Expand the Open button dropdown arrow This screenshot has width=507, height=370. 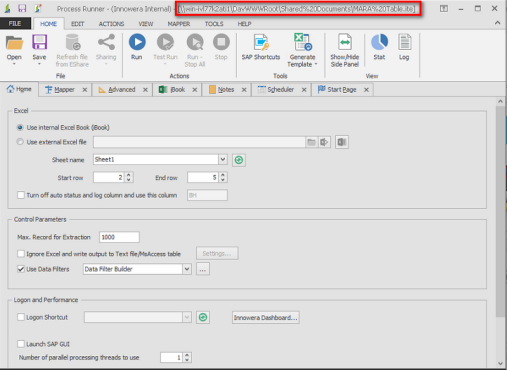click(x=14, y=64)
